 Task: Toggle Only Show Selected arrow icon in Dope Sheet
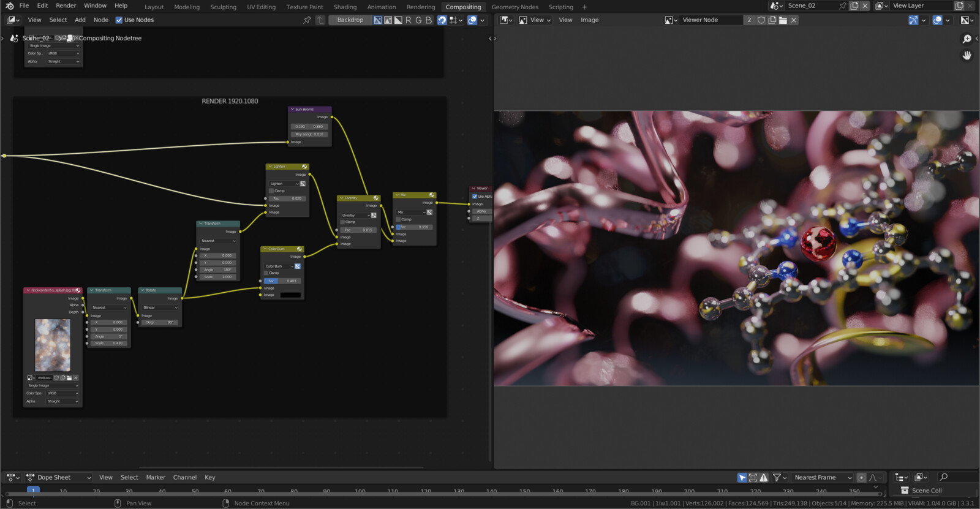[742, 477]
